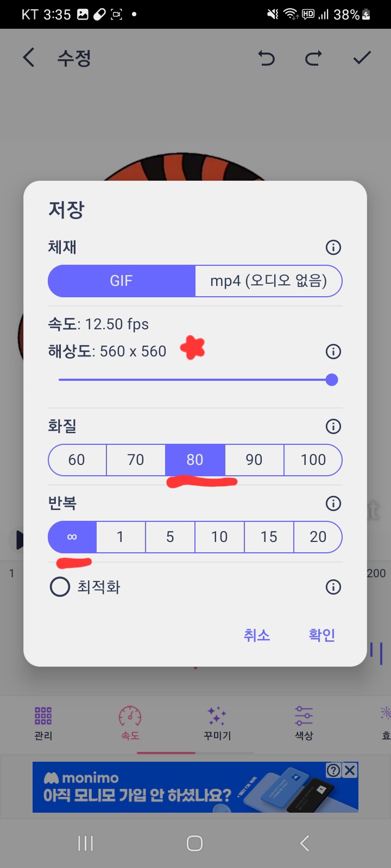Image resolution: width=391 pixels, height=868 pixels.
Task: Select GIF as the save format
Action: tap(122, 281)
